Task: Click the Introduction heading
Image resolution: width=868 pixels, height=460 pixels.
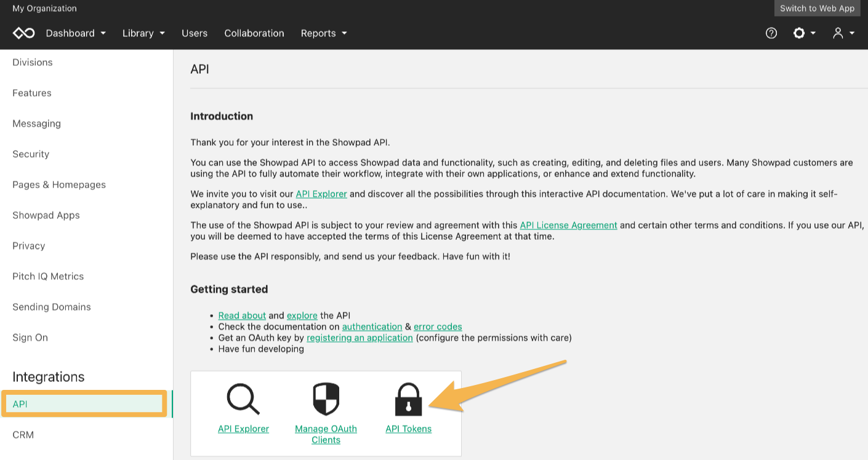Action: click(x=222, y=116)
